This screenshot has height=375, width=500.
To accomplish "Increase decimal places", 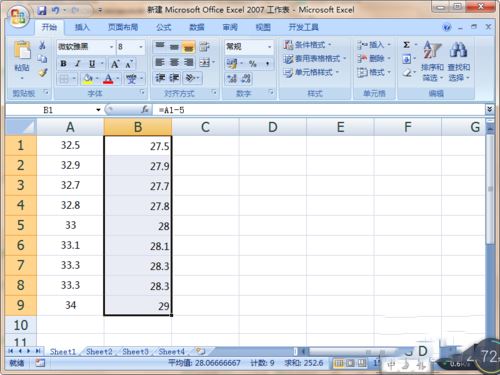I will 232,79.
